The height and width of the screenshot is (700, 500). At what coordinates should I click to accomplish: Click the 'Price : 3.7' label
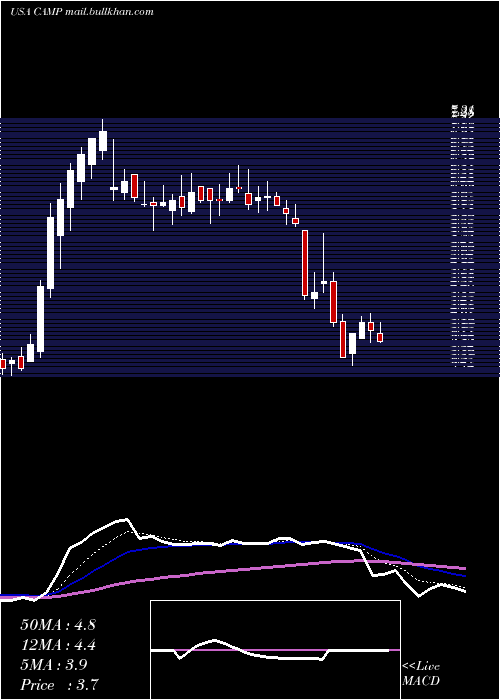tap(59, 685)
